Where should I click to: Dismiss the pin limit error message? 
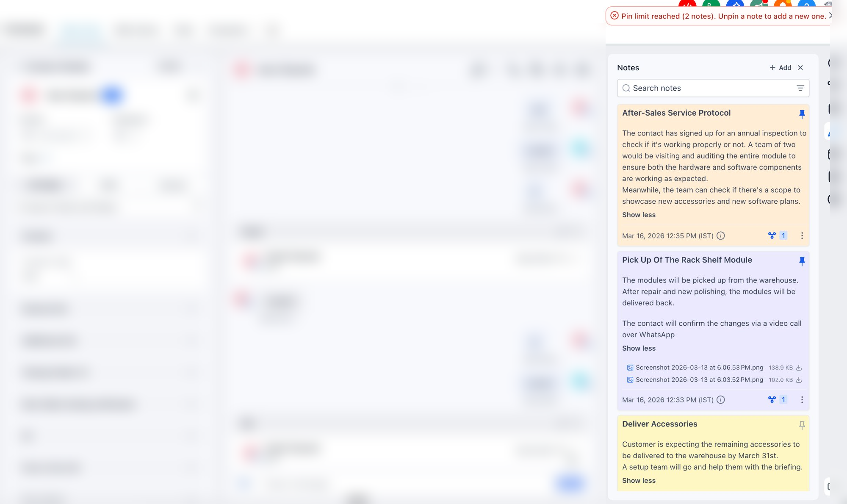coord(830,16)
